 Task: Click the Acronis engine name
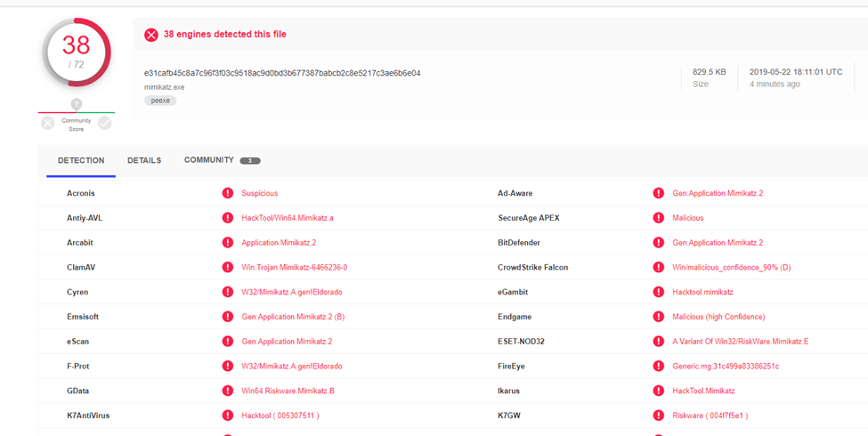pos(81,193)
